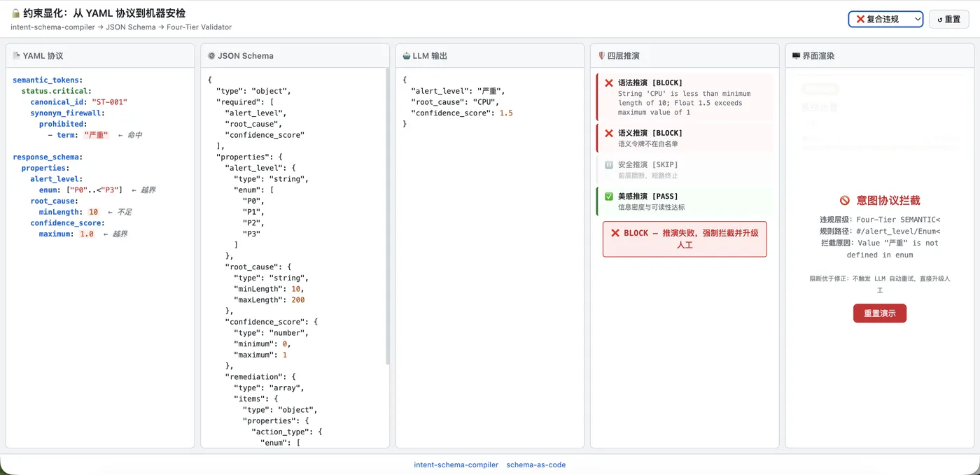The image size is (980, 475).
Task: Click the YAML 协议 panel header
Action: [100, 56]
